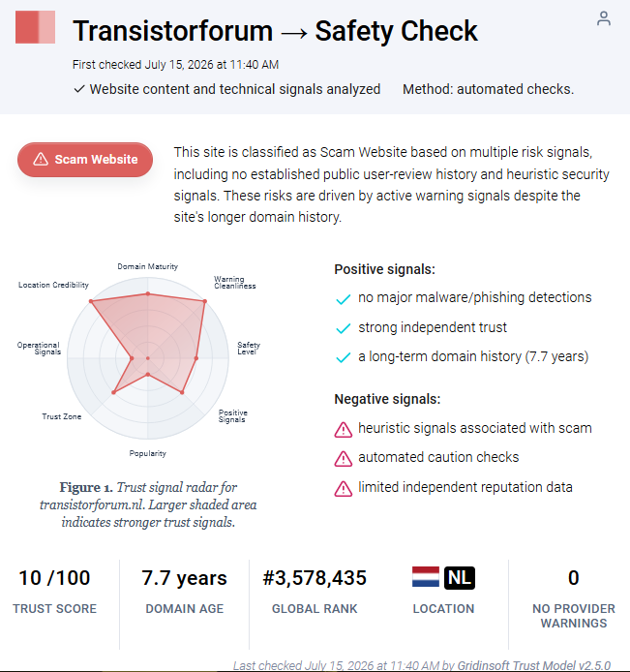Click warning triangle beside limited reputation data
This screenshot has width=630, height=672.
tap(343, 489)
